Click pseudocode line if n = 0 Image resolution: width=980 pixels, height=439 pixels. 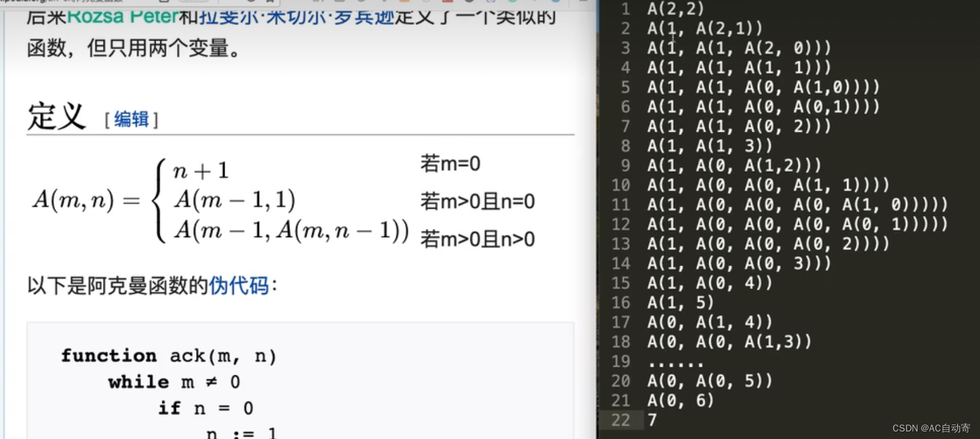coord(206,408)
